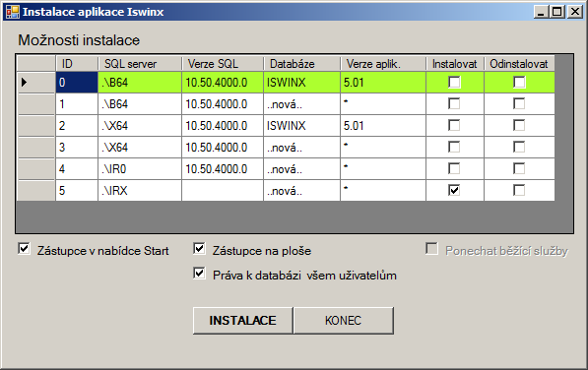
Task: Check Instalovat for row ID 4
Action: click(x=454, y=169)
